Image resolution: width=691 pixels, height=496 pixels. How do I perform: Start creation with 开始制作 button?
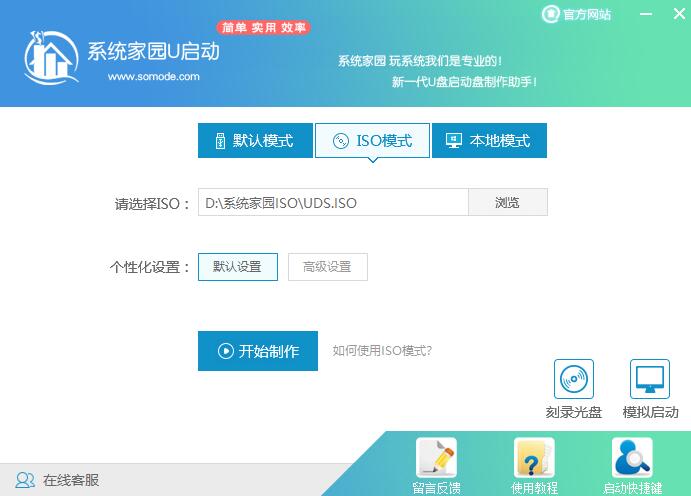click(x=258, y=351)
